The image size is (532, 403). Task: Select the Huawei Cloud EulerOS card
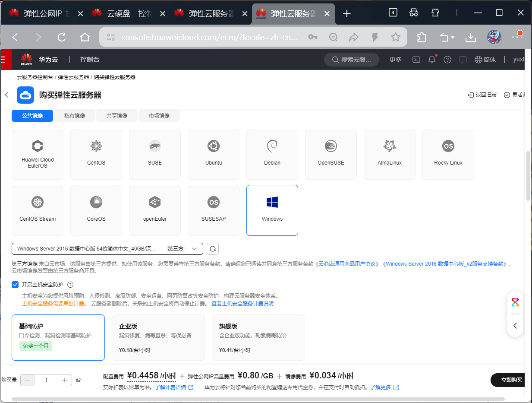click(38, 154)
